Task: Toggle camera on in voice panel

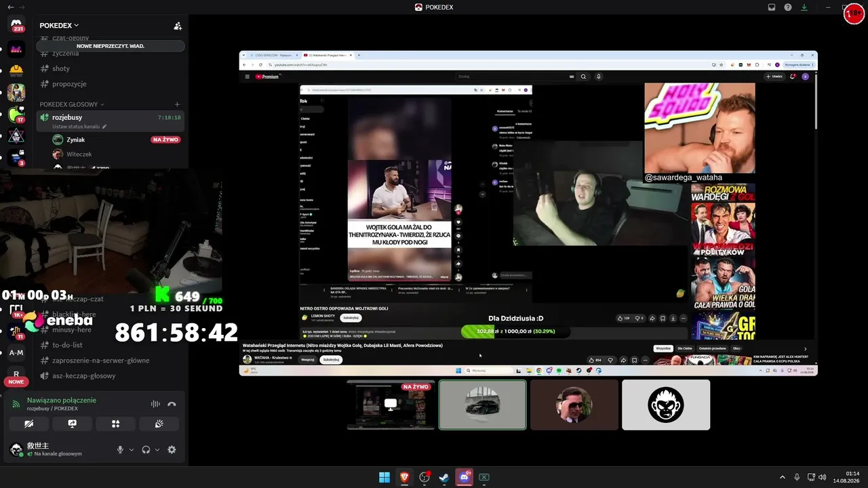Action: pyautogui.click(x=28, y=424)
